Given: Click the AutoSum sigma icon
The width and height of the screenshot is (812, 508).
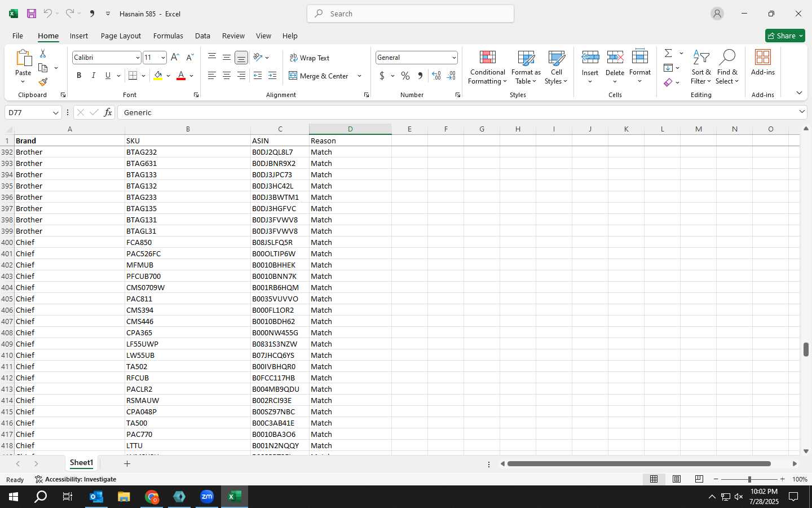Looking at the screenshot, I should click(668, 53).
